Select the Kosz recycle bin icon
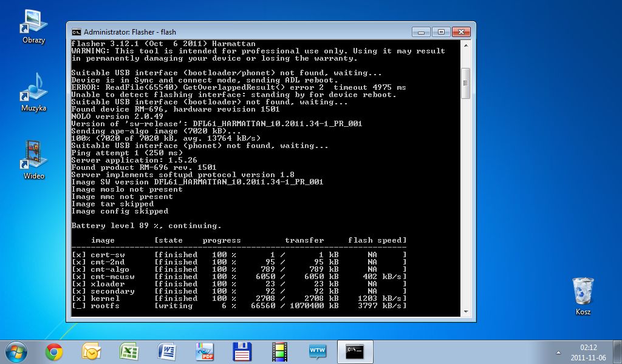This screenshot has height=364, width=622. click(583, 296)
